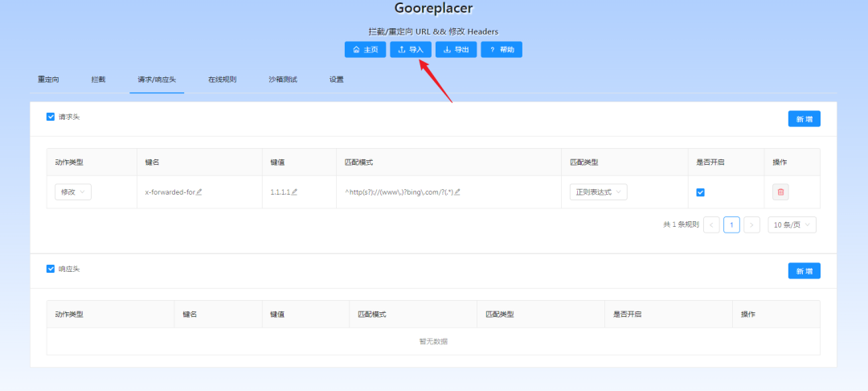This screenshot has width=868, height=391.
Task: Open the 帮助 help button
Action: click(502, 50)
